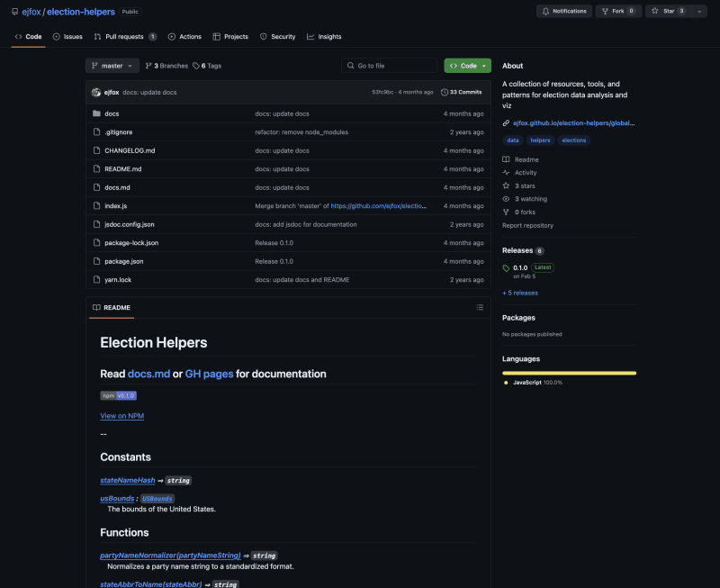Click the docs folder icon

(x=96, y=113)
